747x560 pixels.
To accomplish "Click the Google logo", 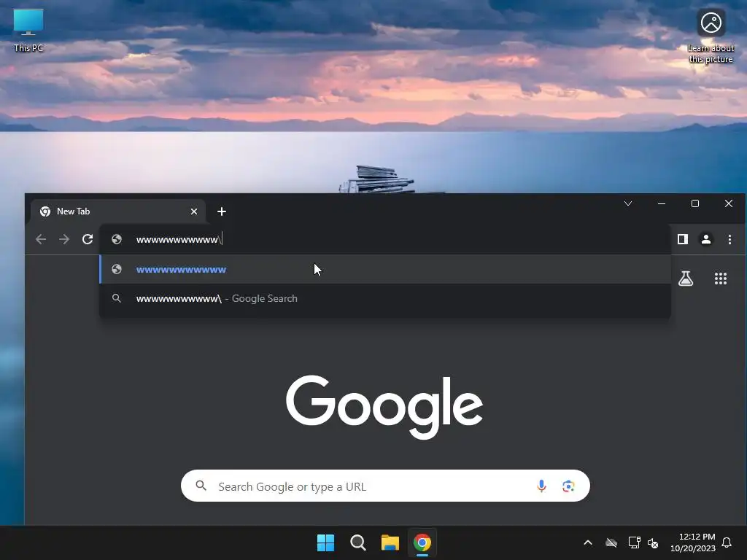I will pyautogui.click(x=384, y=407).
